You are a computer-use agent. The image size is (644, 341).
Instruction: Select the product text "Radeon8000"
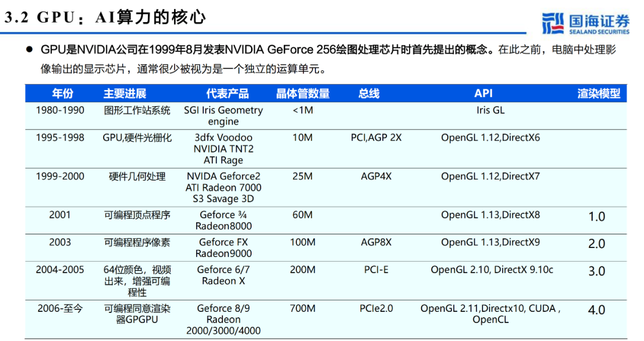point(224,227)
